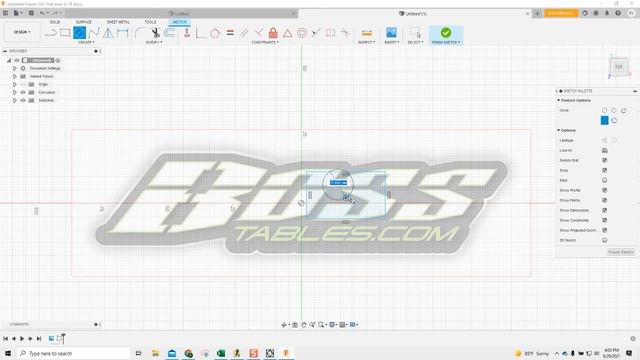Click the circle diameter input field
Viewport: 640px width, 360px height.
coord(338,182)
